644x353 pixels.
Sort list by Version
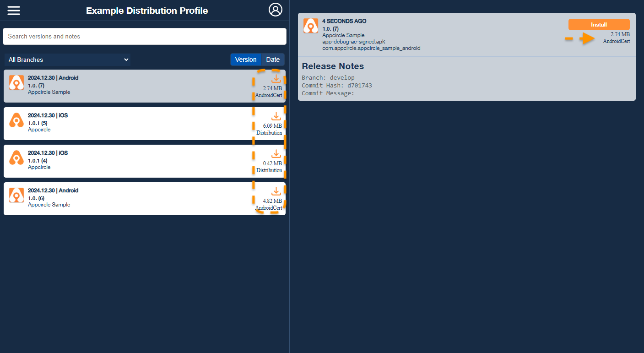click(x=246, y=60)
